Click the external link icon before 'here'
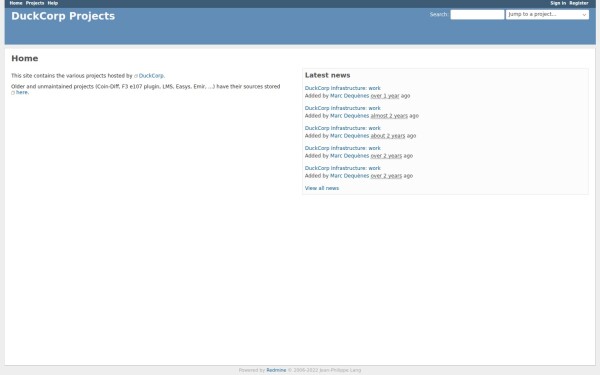The image size is (600, 375). [x=13, y=93]
